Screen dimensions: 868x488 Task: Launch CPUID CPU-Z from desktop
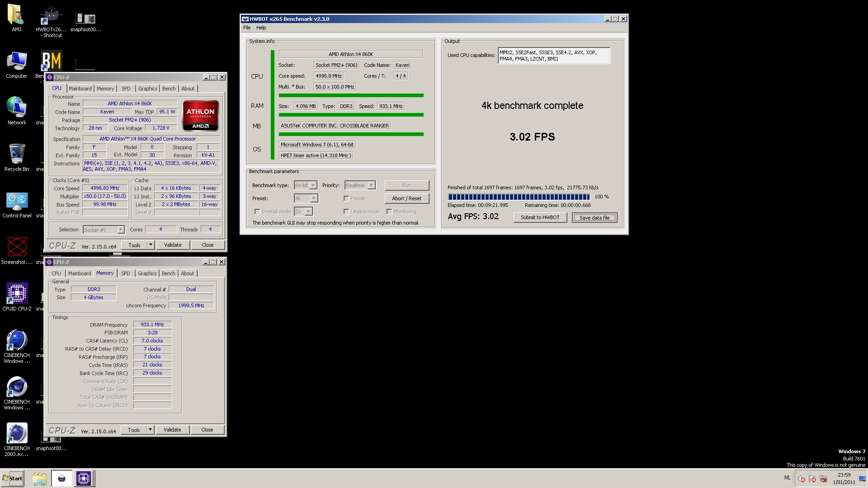pos(17,297)
